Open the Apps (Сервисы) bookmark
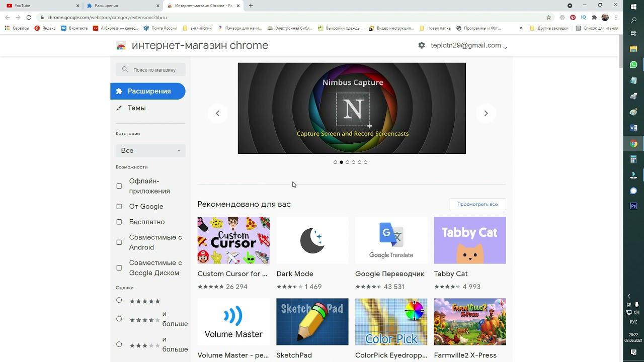 (x=17, y=28)
